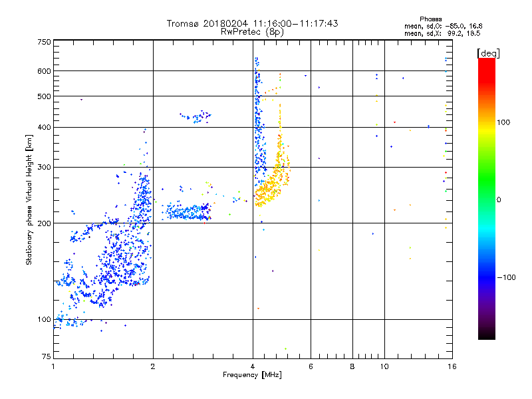
Task: Click the 'Frequency [MHz]' axis title
Action: click(x=252, y=375)
